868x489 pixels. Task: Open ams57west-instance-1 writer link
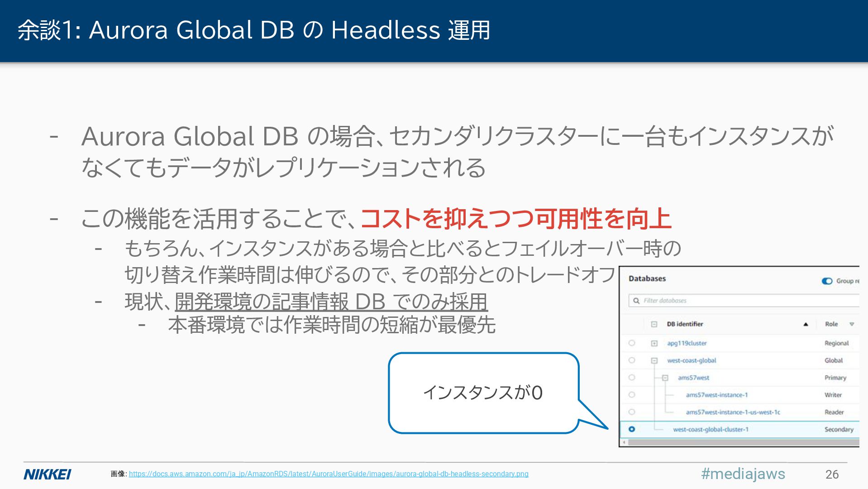(x=716, y=395)
